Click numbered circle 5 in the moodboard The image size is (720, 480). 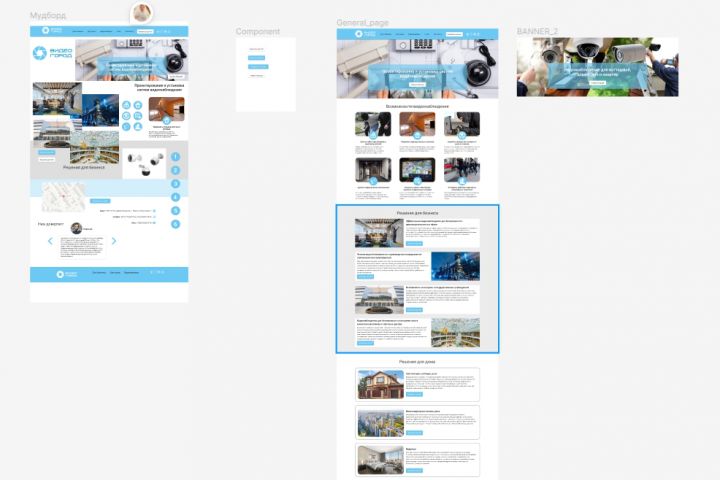[175, 211]
